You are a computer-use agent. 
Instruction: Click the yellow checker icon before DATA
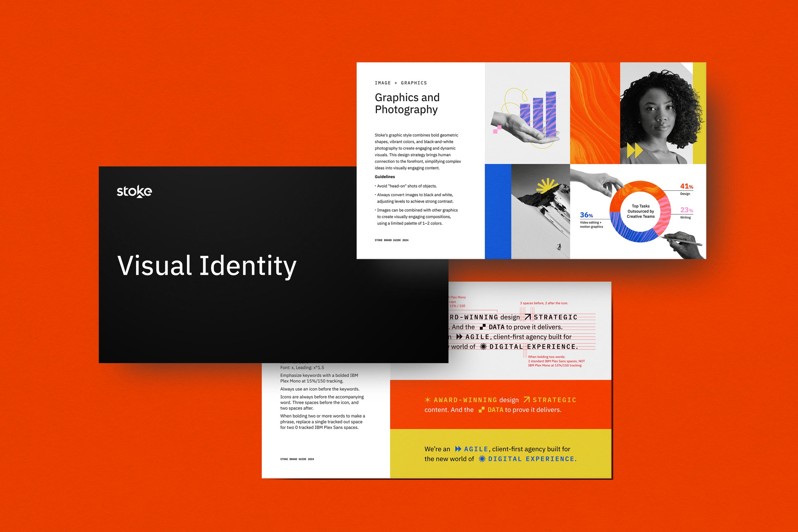point(481,410)
